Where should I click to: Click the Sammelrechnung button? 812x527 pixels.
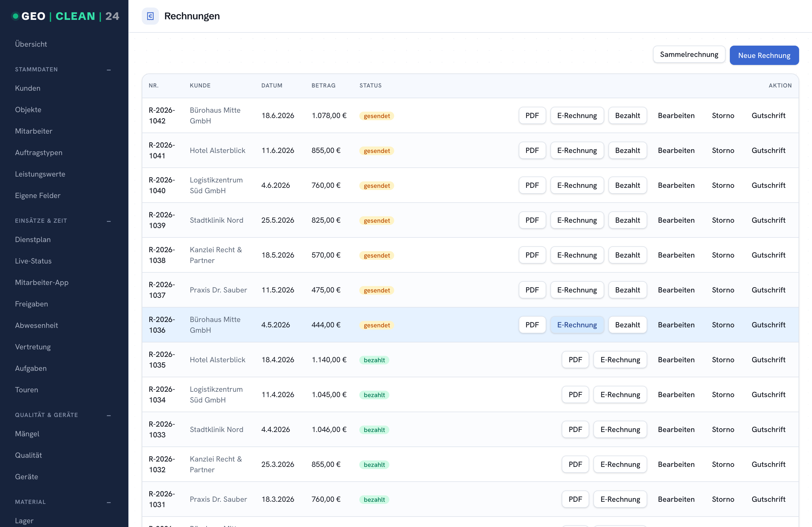pos(689,54)
